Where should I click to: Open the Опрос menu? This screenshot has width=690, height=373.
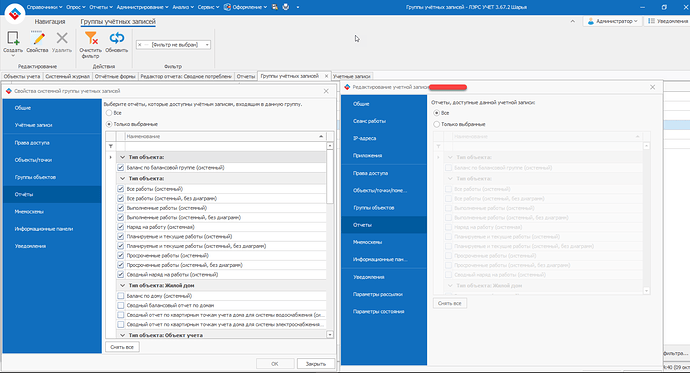pyautogui.click(x=76, y=7)
